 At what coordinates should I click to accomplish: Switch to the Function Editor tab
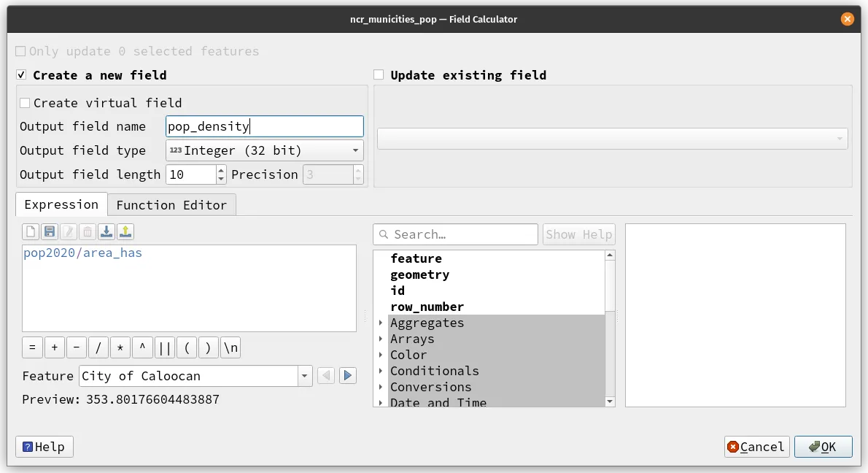click(171, 205)
